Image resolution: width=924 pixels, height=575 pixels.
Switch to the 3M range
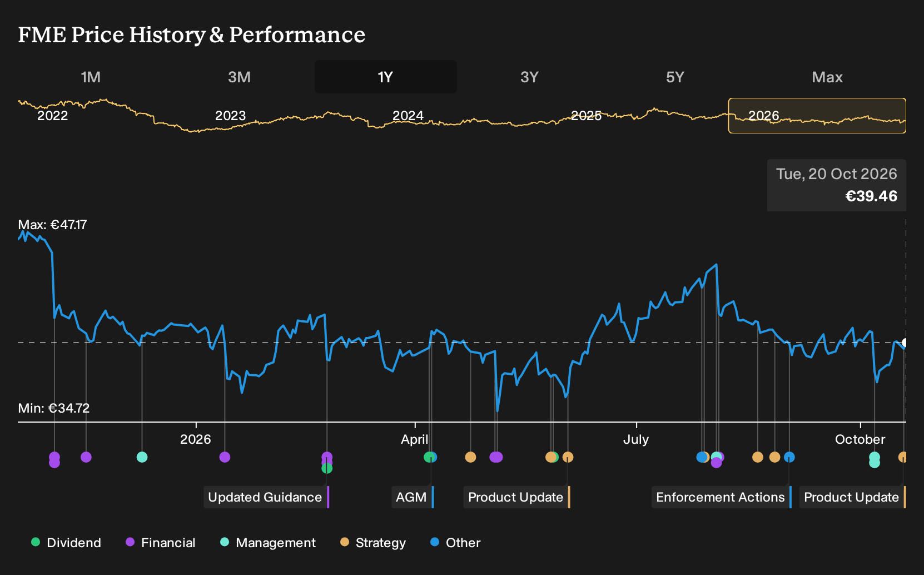239,77
